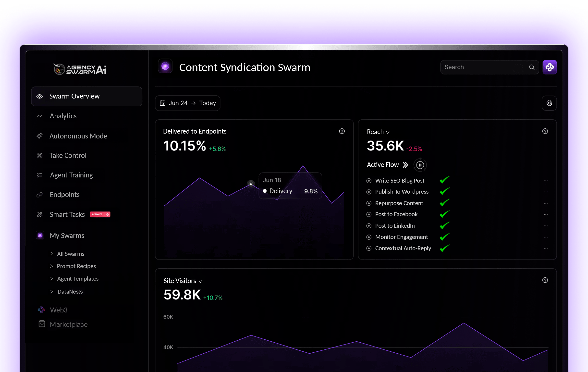Viewport: 588px width, 372px height.
Task: Open the calendar icon in the date picker
Action: click(x=162, y=103)
